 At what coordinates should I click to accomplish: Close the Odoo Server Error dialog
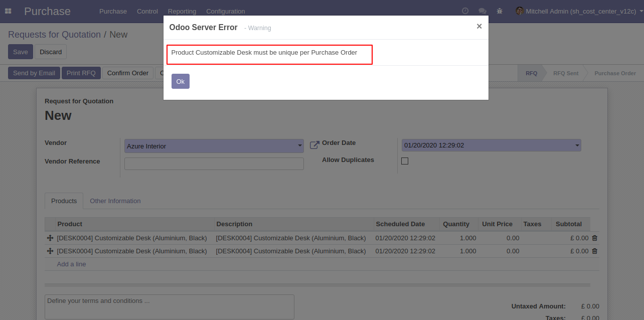pos(479,26)
